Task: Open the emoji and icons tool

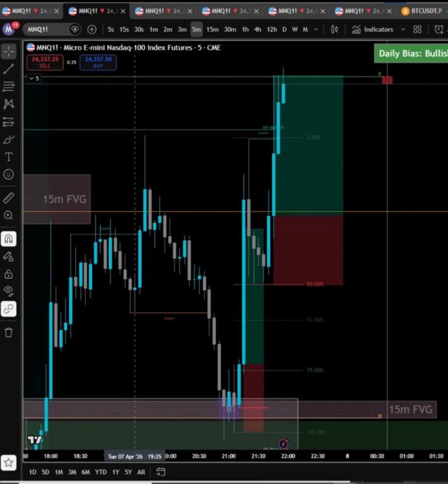Action: pyautogui.click(x=9, y=175)
